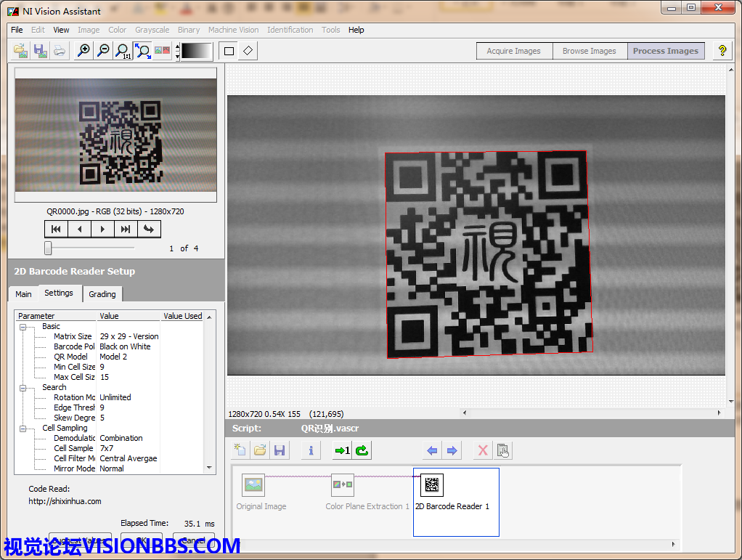This screenshot has height=560, width=742.
Task: Click the Zoom to Fit icon
Action: click(x=143, y=51)
